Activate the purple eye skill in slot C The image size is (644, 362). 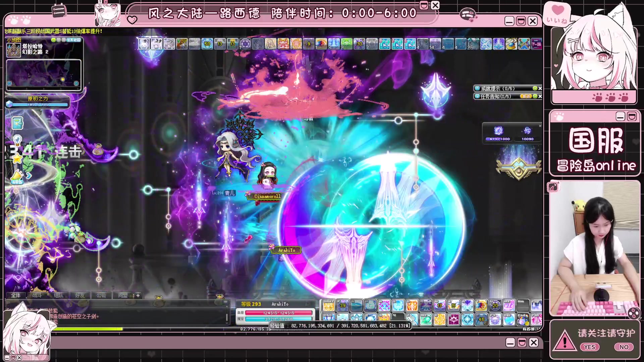(454, 319)
